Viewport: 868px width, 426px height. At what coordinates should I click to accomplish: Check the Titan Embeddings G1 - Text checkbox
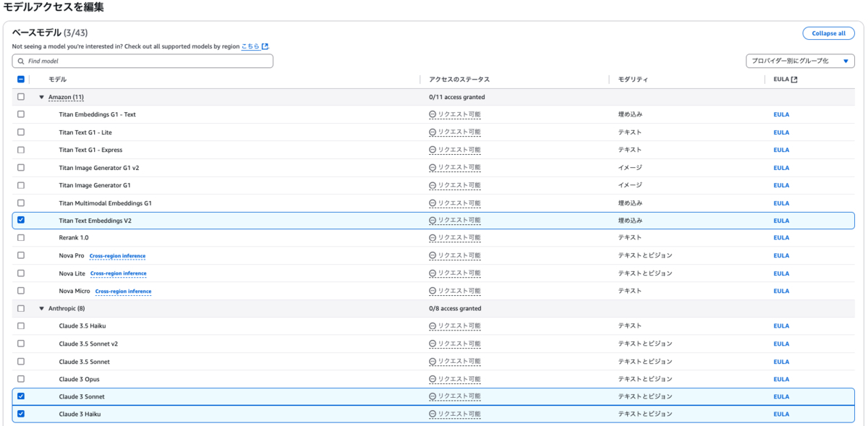coord(20,114)
